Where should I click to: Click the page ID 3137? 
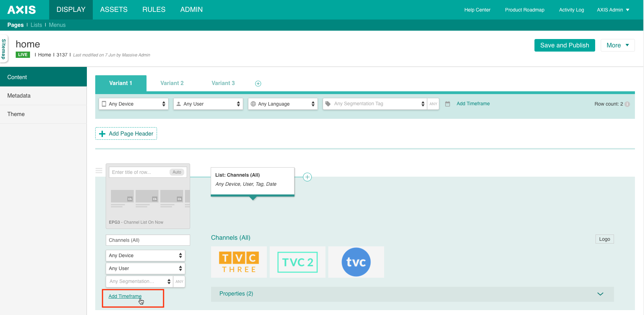point(62,55)
